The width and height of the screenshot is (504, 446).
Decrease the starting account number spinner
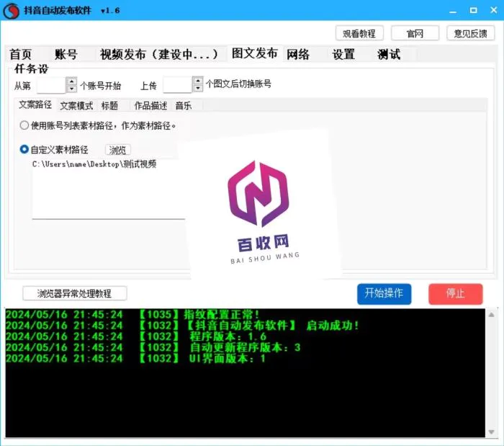pos(71,89)
